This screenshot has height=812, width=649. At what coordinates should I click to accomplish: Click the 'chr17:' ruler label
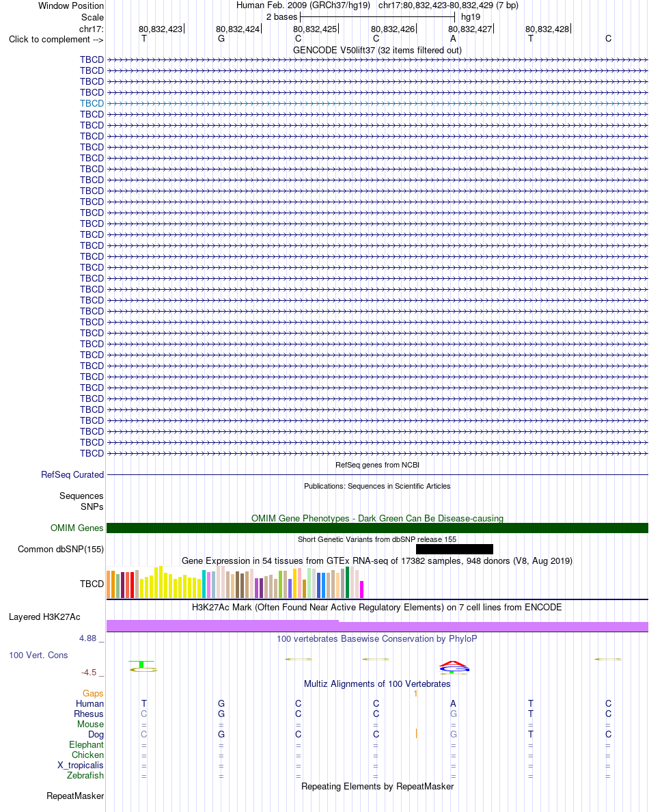pyautogui.click(x=92, y=29)
